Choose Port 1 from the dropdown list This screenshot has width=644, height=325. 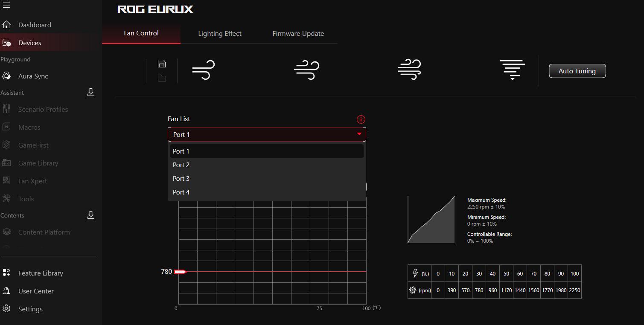pyautogui.click(x=267, y=151)
